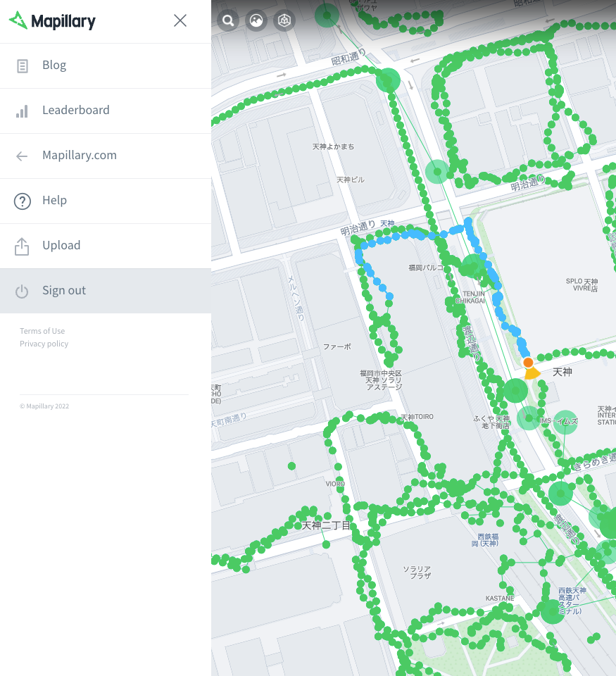616x676 pixels.
Task: Click the map search magnifier icon
Action: (x=228, y=20)
